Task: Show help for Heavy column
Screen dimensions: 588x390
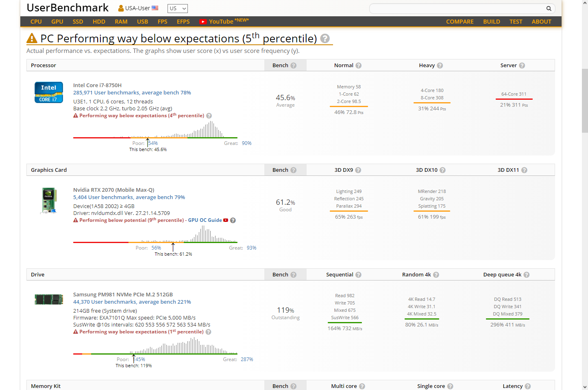Action: [440, 66]
